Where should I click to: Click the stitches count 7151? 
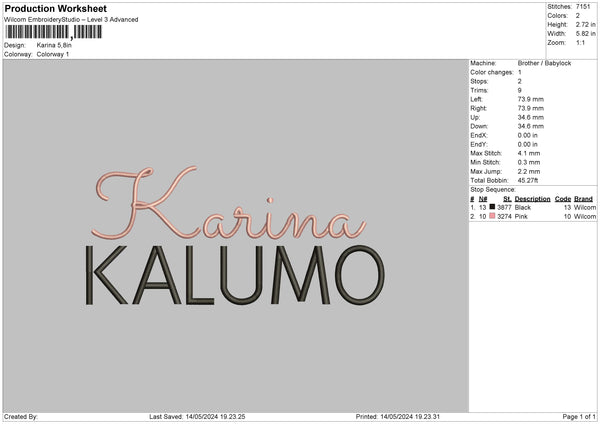pyautogui.click(x=583, y=7)
